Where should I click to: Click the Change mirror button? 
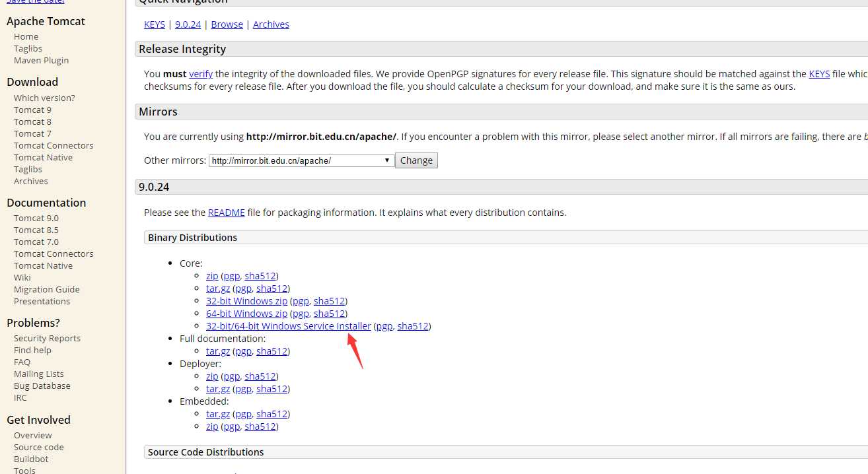[x=416, y=160]
